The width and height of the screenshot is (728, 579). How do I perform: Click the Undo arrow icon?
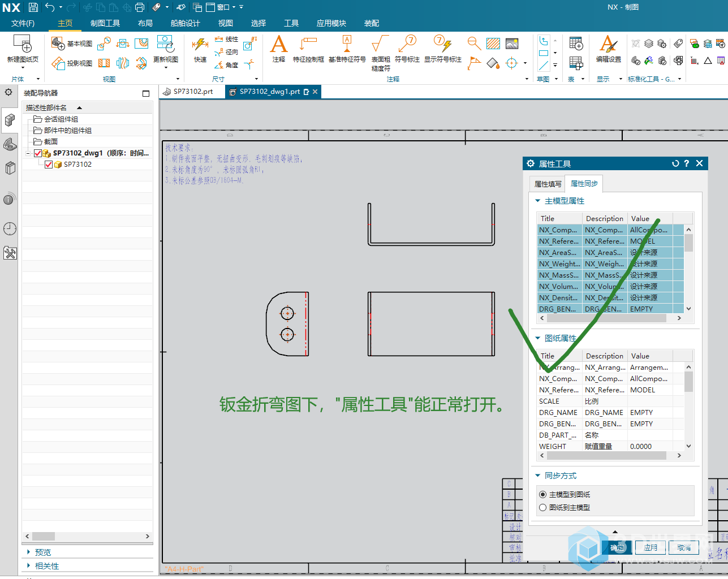coord(50,7)
